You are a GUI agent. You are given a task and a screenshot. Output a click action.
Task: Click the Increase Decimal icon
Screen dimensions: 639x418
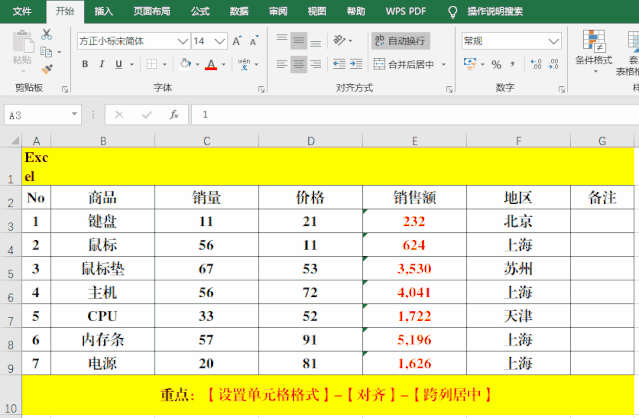tap(535, 65)
